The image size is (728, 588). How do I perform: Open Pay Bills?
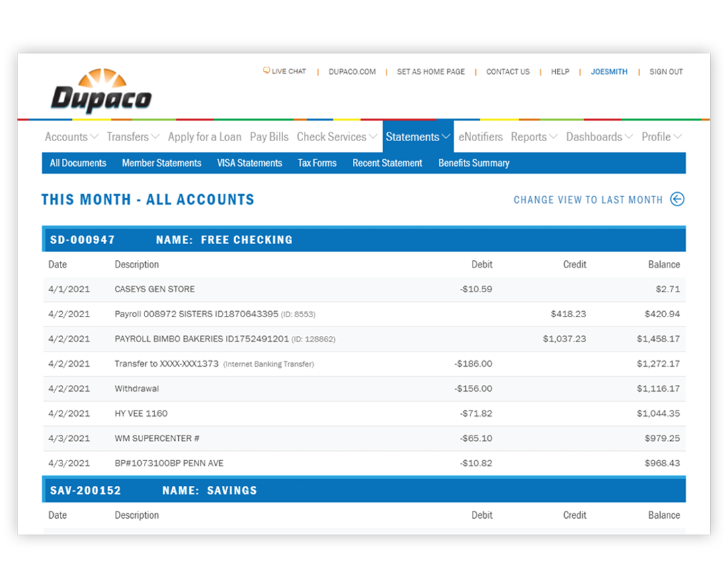tap(269, 137)
